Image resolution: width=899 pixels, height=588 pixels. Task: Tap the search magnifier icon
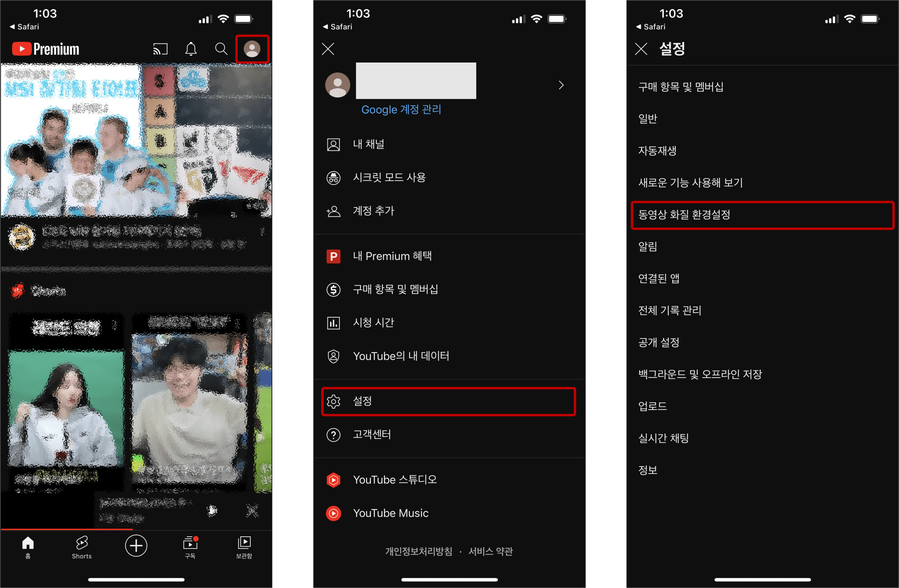click(x=221, y=49)
